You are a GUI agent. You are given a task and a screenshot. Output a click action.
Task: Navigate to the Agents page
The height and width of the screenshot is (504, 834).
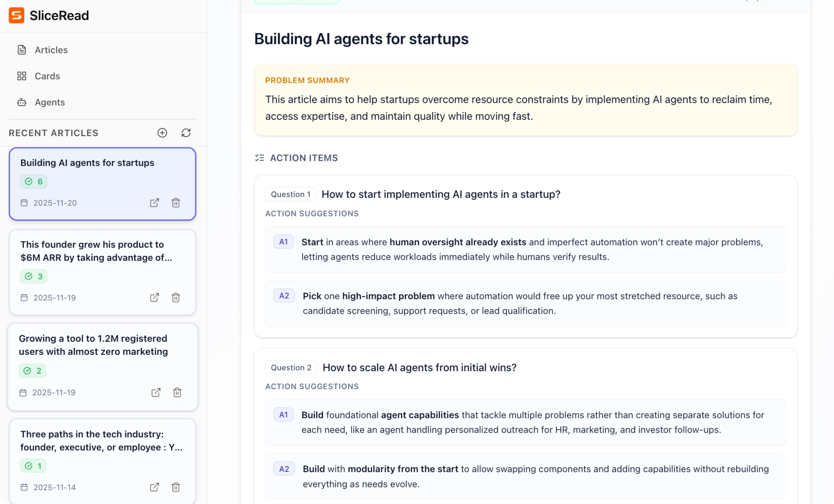[50, 102]
